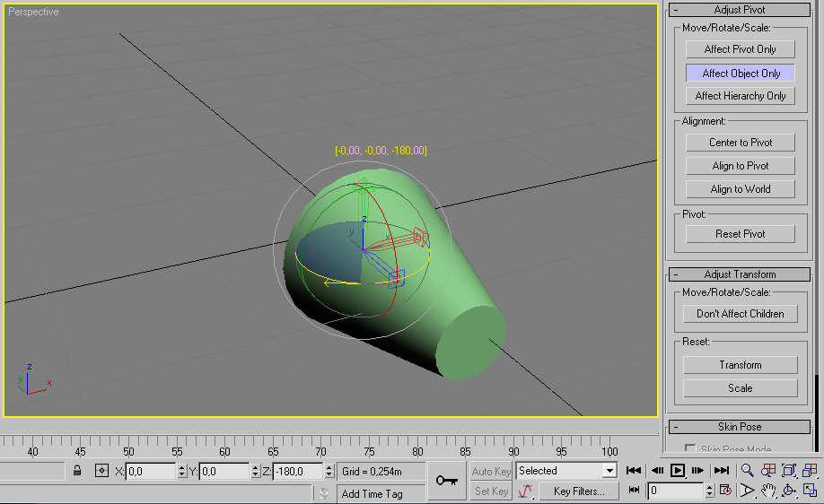Screen dimensions: 824x504
Task: Click the Zoom Extents icon
Action: click(x=789, y=471)
